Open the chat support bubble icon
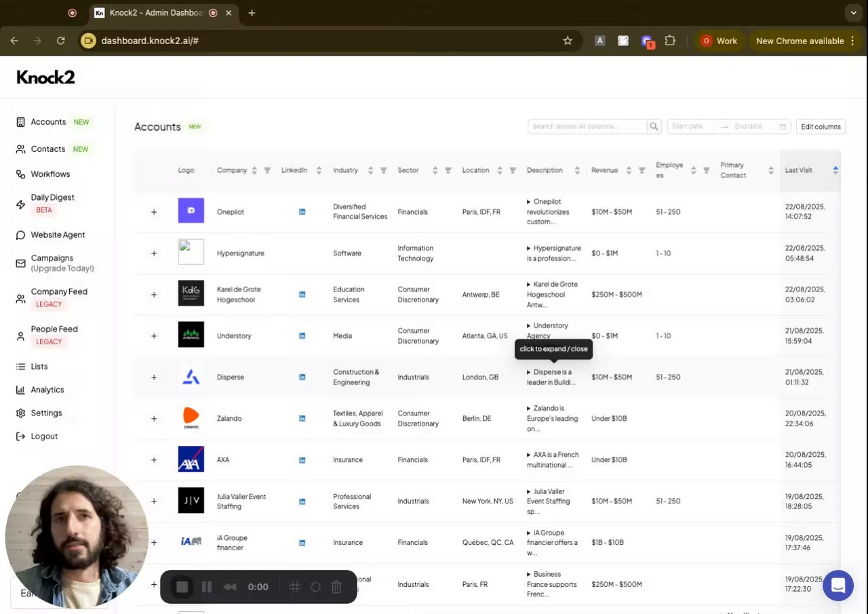This screenshot has height=614, width=868. click(838, 586)
